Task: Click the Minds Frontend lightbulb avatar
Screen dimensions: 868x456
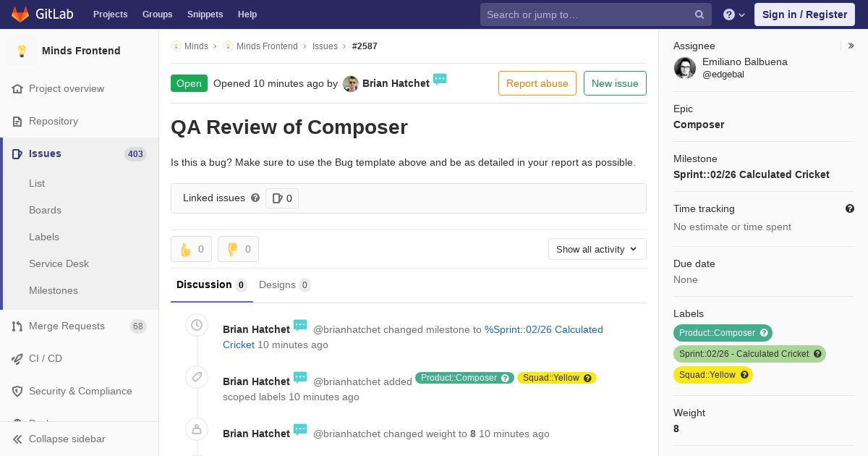Action: (22, 51)
